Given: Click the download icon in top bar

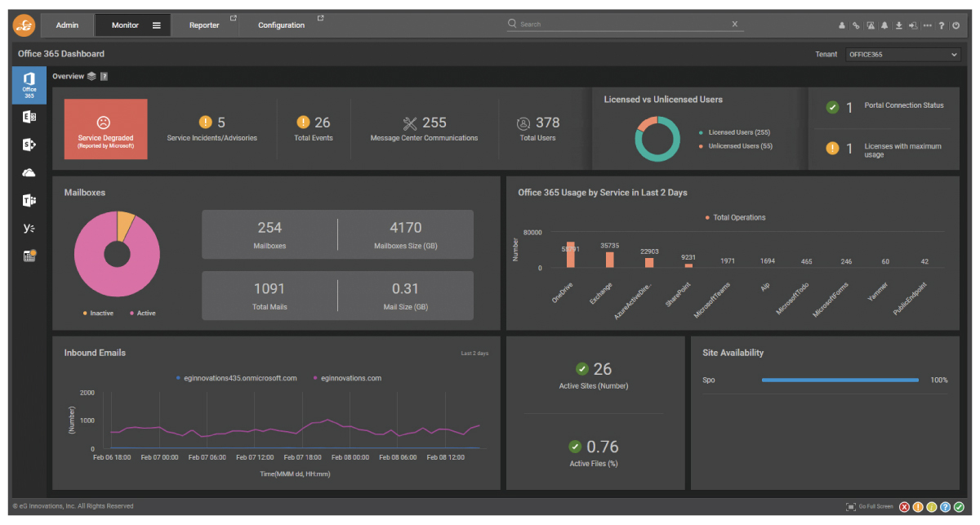Looking at the screenshot, I should [899, 25].
